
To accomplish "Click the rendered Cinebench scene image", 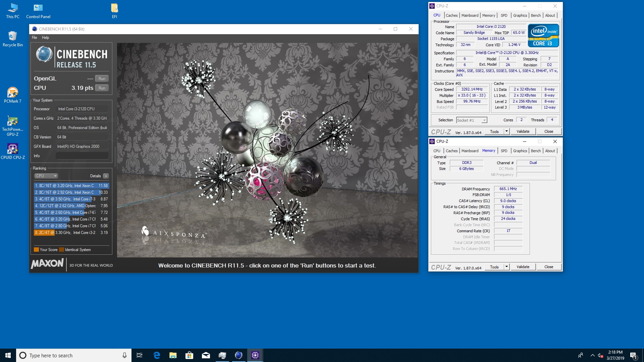I will (x=267, y=150).
